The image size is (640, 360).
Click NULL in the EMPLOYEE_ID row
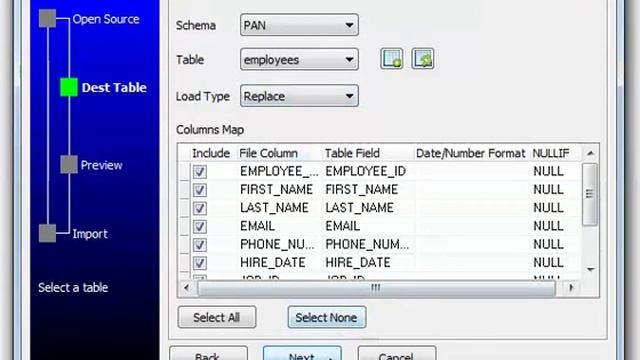[548, 171]
